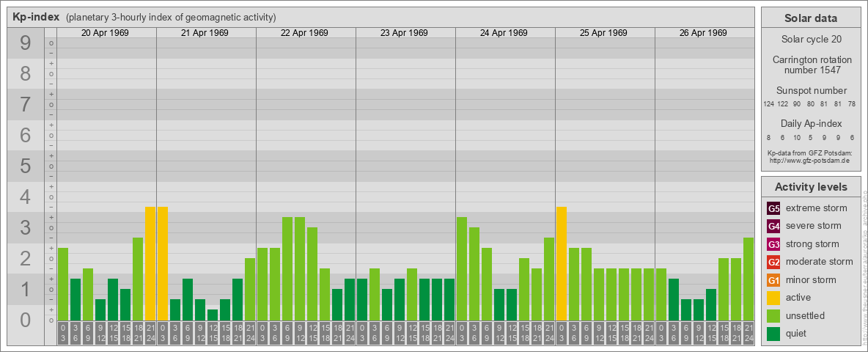Click the Kp scale number 7
Viewport: 868px width, 352px height.
coord(26,105)
